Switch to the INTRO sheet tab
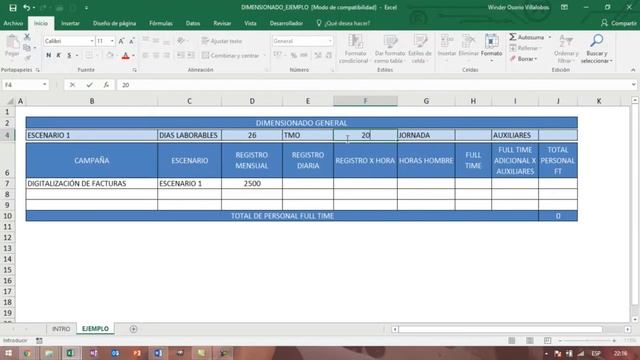 [x=61, y=329]
